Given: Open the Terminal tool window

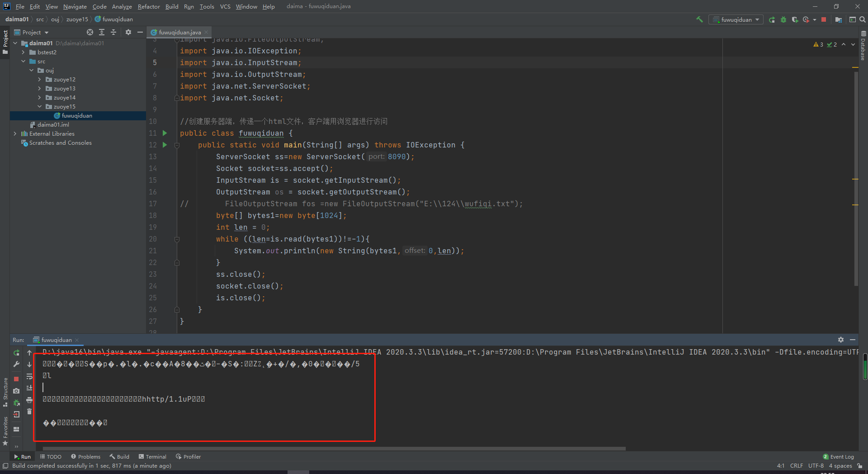Looking at the screenshot, I should click(152, 457).
